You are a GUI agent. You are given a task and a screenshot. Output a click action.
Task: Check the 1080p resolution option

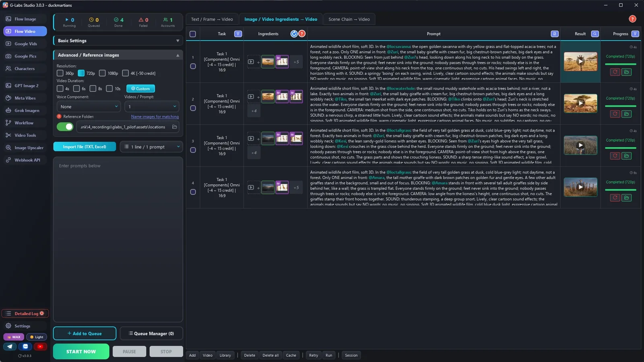click(102, 73)
